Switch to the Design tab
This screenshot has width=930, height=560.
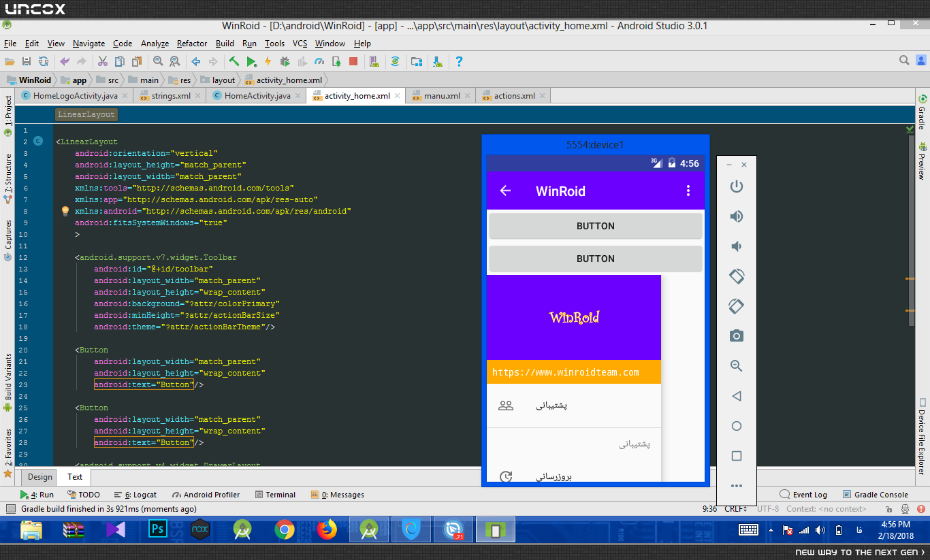40,477
